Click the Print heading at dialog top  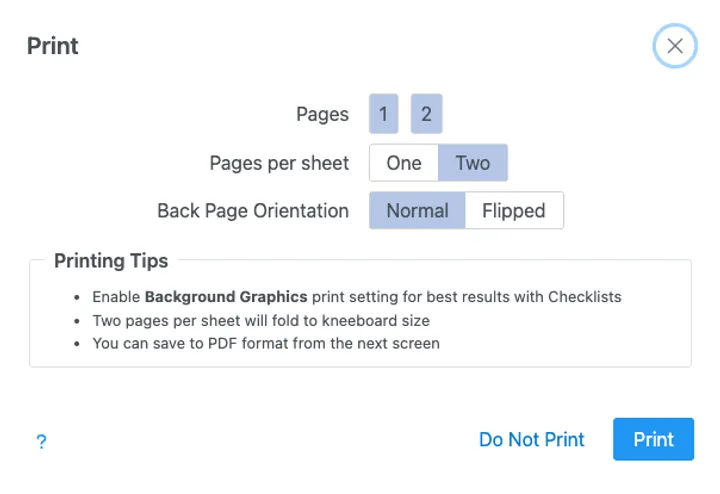(x=53, y=46)
